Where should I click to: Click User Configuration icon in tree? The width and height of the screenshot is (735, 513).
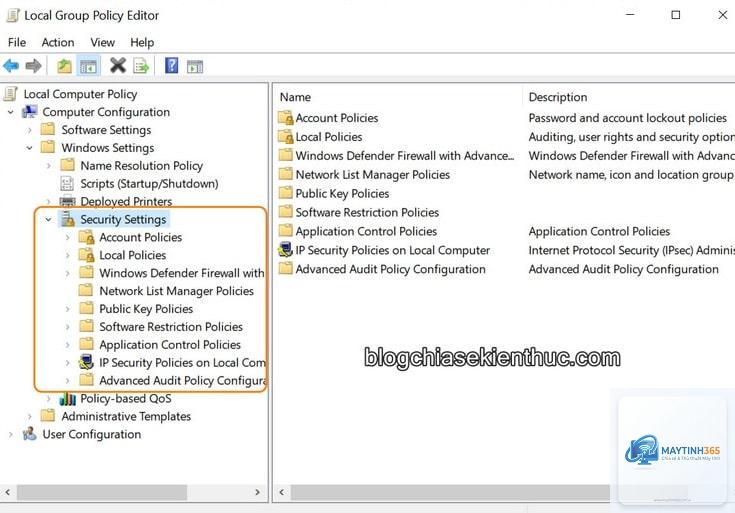coord(30,434)
